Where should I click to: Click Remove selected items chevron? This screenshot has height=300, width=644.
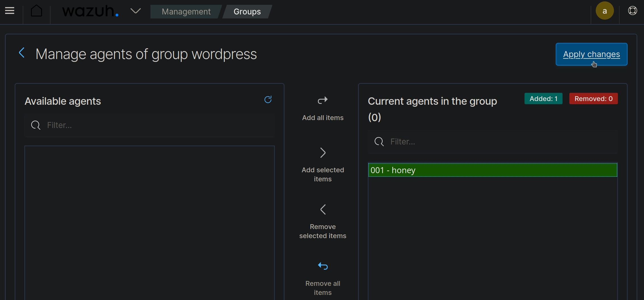click(x=323, y=209)
